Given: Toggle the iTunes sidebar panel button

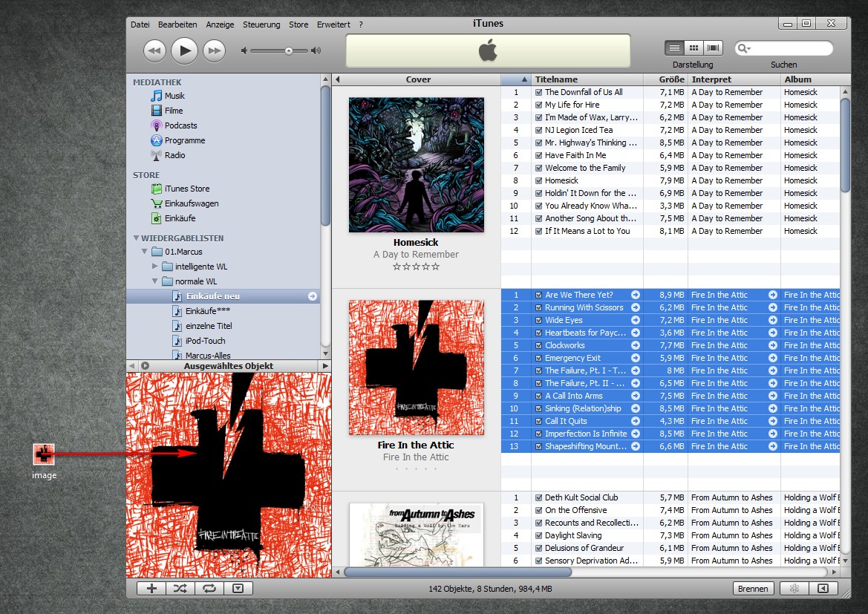Looking at the screenshot, I should click(x=823, y=589).
